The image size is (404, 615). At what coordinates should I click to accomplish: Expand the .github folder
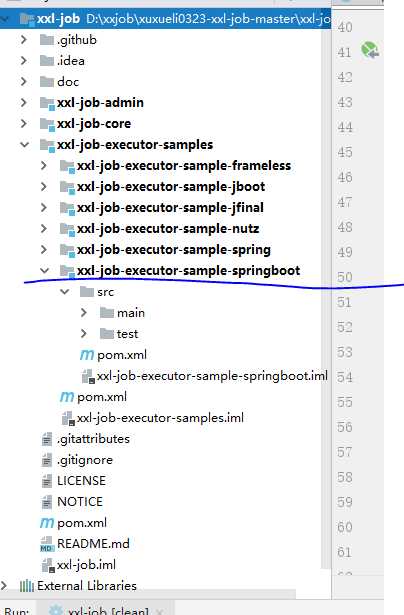coord(24,40)
